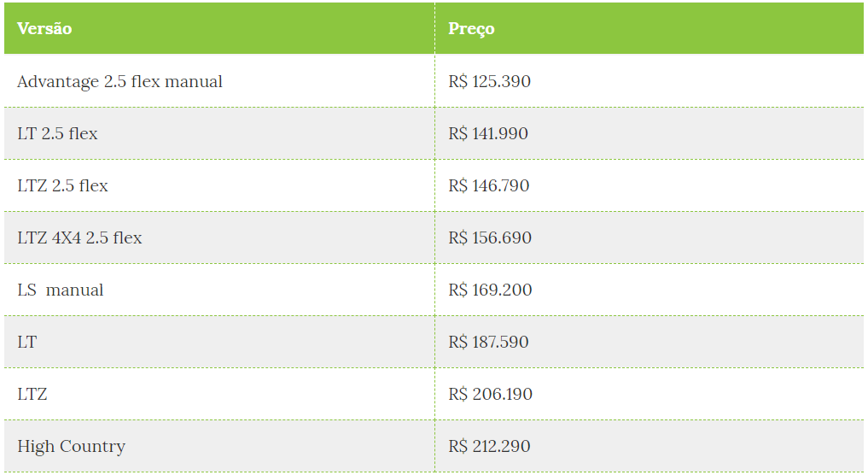The width and height of the screenshot is (868, 475).
Task: Click the word Advantage in first row
Action: (x=58, y=82)
